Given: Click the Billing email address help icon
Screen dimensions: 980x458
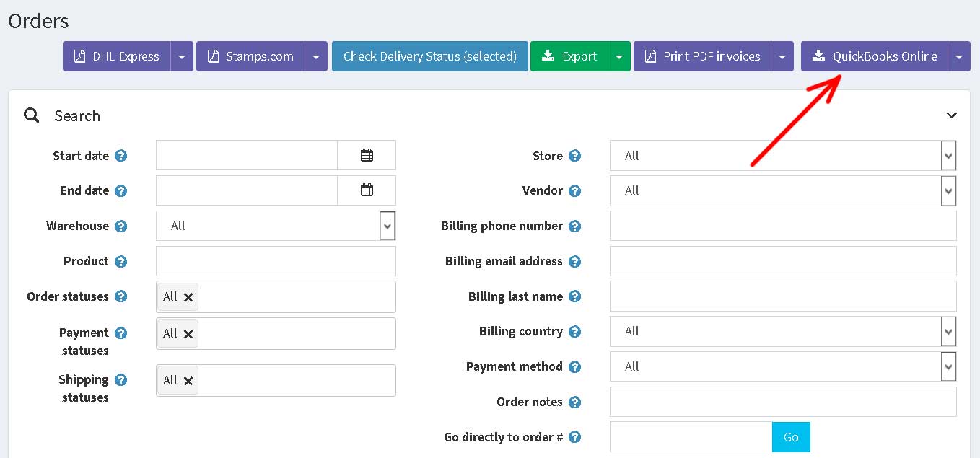Looking at the screenshot, I should click(x=574, y=262).
